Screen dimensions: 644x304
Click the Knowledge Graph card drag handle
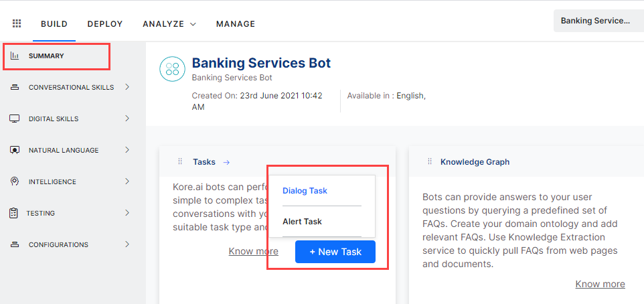[x=430, y=161]
